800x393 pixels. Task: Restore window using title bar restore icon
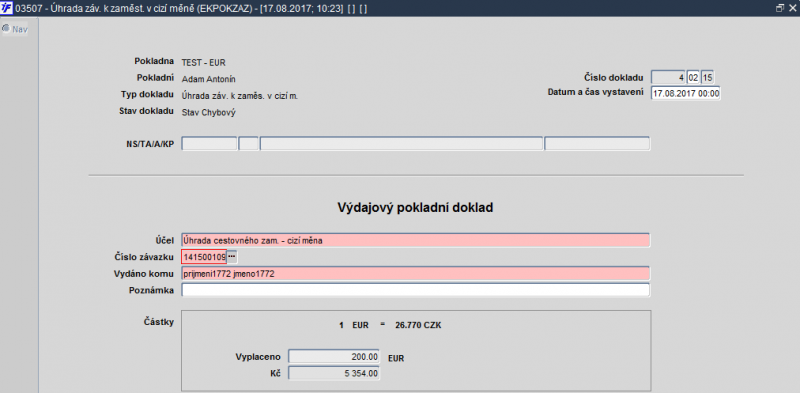(x=779, y=8)
